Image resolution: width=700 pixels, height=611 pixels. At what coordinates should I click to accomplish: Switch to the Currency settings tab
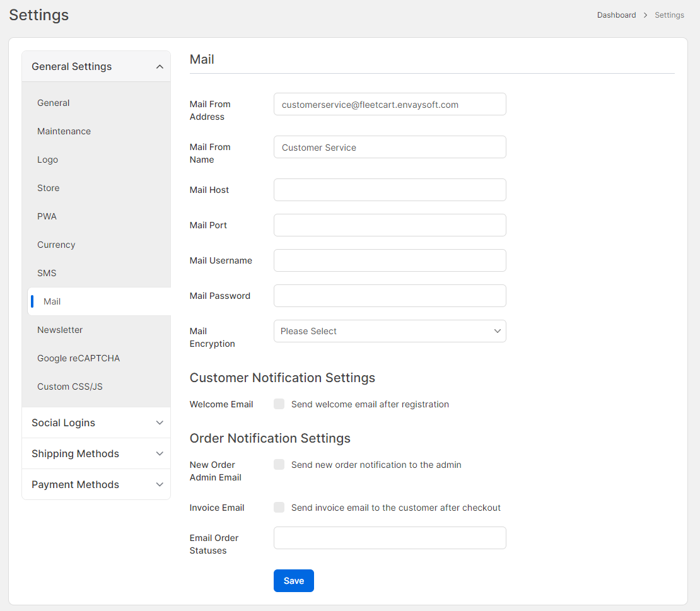[x=56, y=245]
